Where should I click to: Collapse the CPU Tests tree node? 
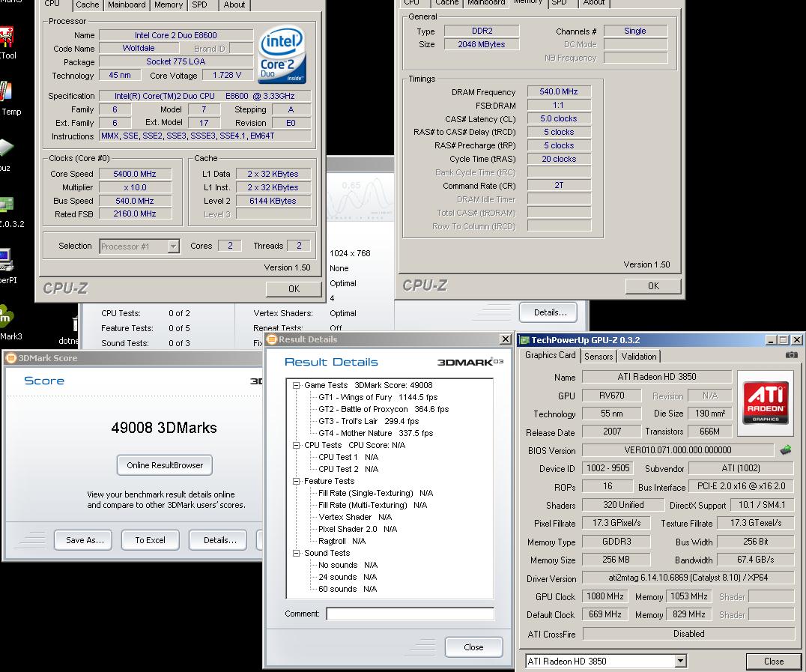[x=296, y=445]
